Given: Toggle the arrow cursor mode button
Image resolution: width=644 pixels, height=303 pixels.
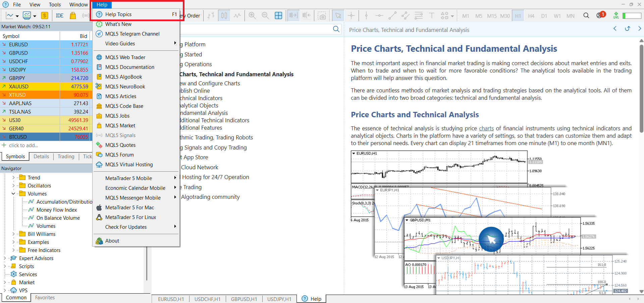Looking at the screenshot, I should 338,15.
